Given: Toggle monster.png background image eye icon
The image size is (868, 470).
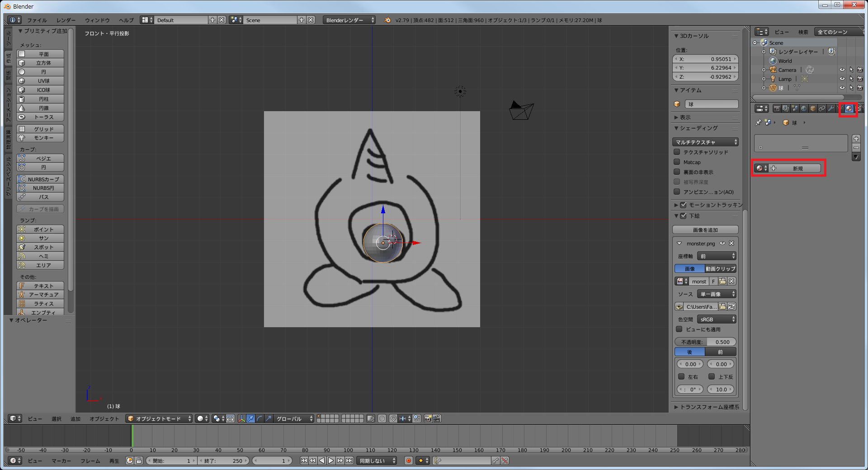Looking at the screenshot, I should 722,244.
